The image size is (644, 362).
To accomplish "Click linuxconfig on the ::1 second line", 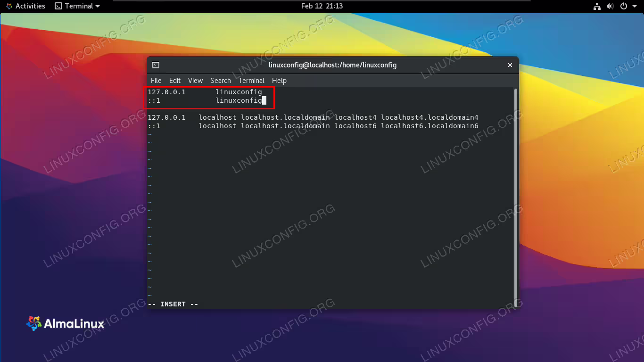I will point(239,100).
